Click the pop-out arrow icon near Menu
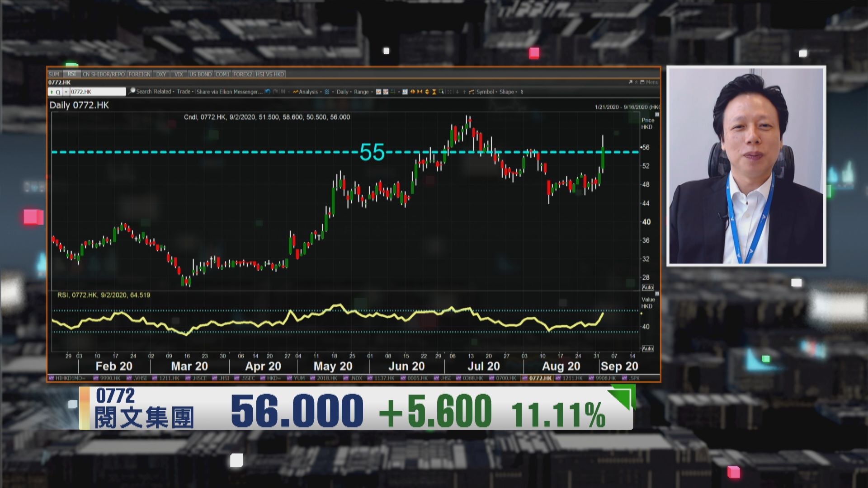The width and height of the screenshot is (868, 488). pyautogui.click(x=630, y=82)
